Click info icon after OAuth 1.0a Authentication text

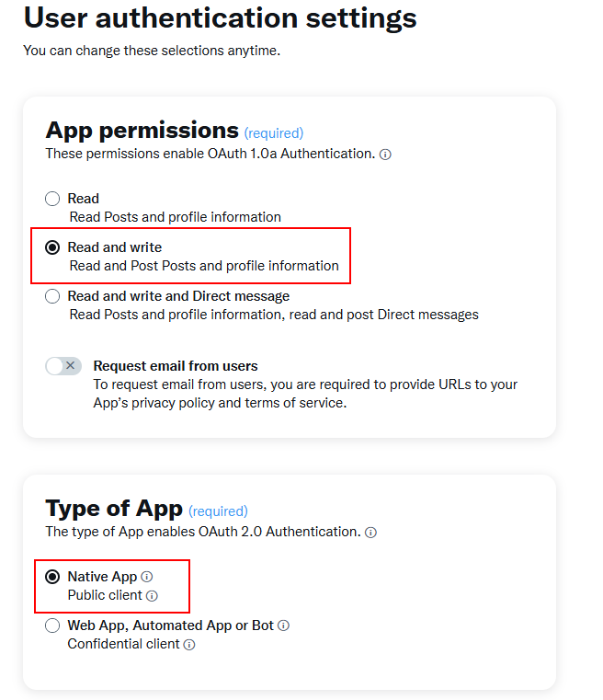coord(385,155)
